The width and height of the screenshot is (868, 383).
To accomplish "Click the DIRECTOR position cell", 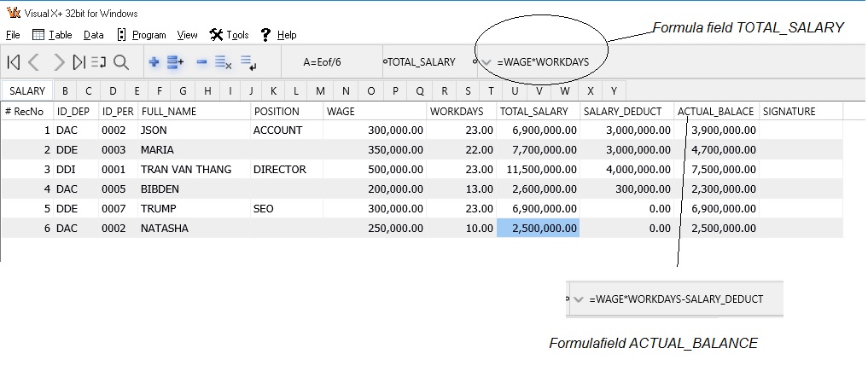I will (287, 170).
